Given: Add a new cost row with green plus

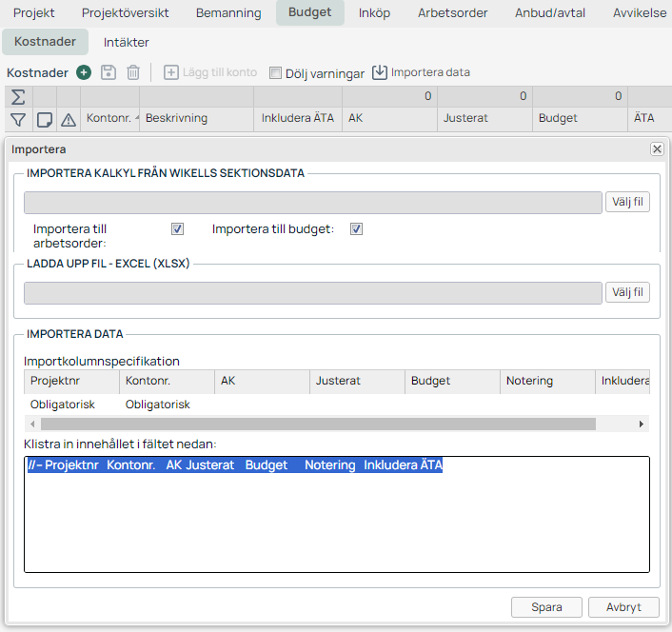Looking at the screenshot, I should coord(84,72).
